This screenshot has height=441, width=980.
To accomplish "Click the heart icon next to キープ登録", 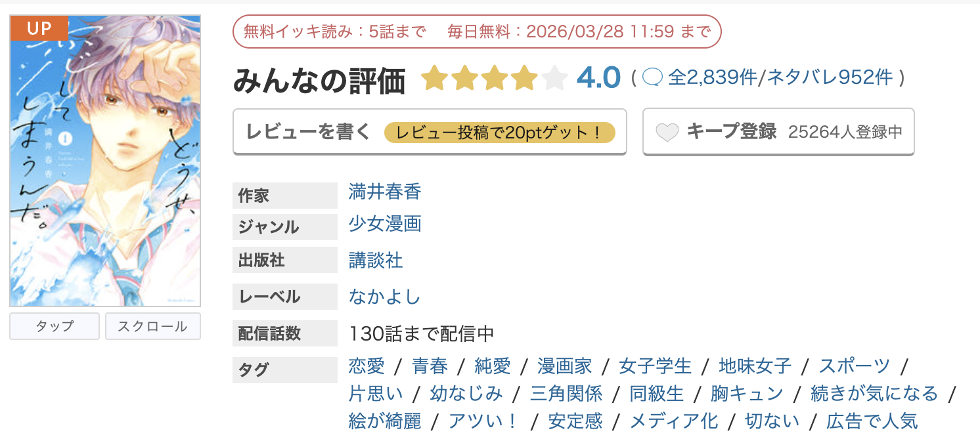I will click(x=668, y=131).
